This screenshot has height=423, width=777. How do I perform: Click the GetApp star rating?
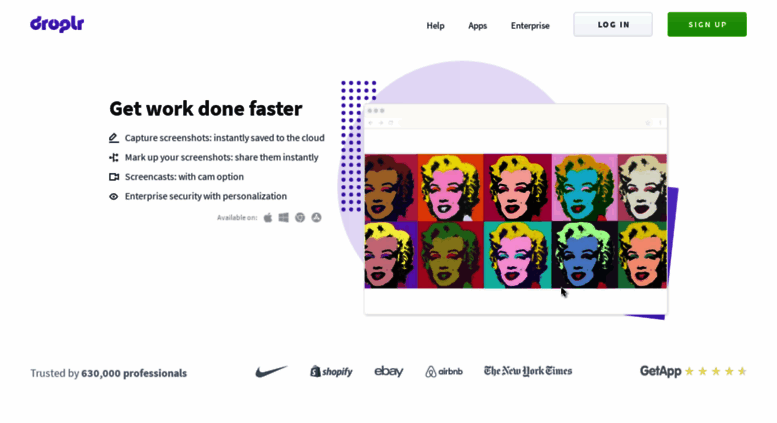click(x=716, y=371)
